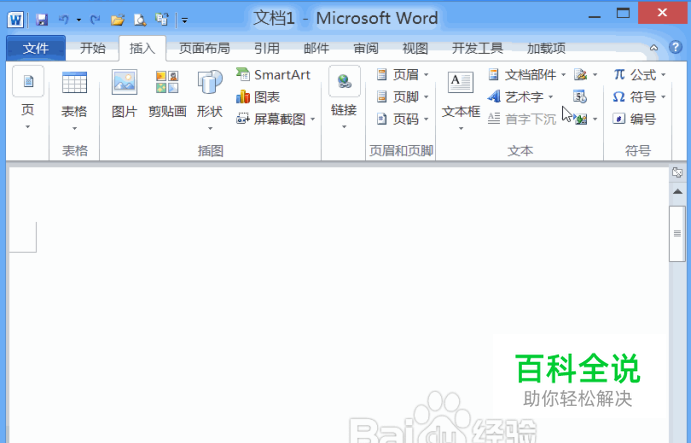Screen dimensions: 691x443
Task: Open the 文件 tab
Action: point(36,48)
